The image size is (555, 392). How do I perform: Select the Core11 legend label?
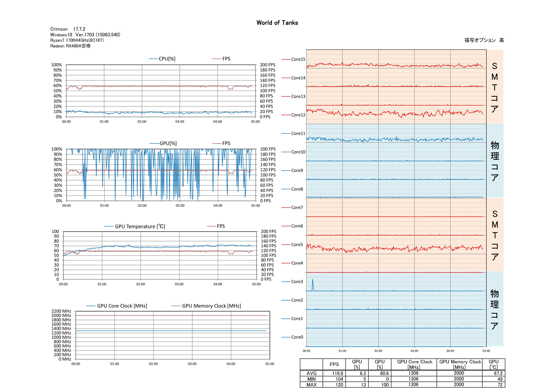coord(298,133)
